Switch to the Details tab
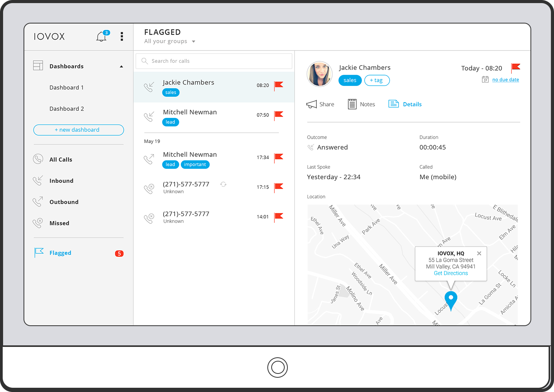 click(x=412, y=104)
